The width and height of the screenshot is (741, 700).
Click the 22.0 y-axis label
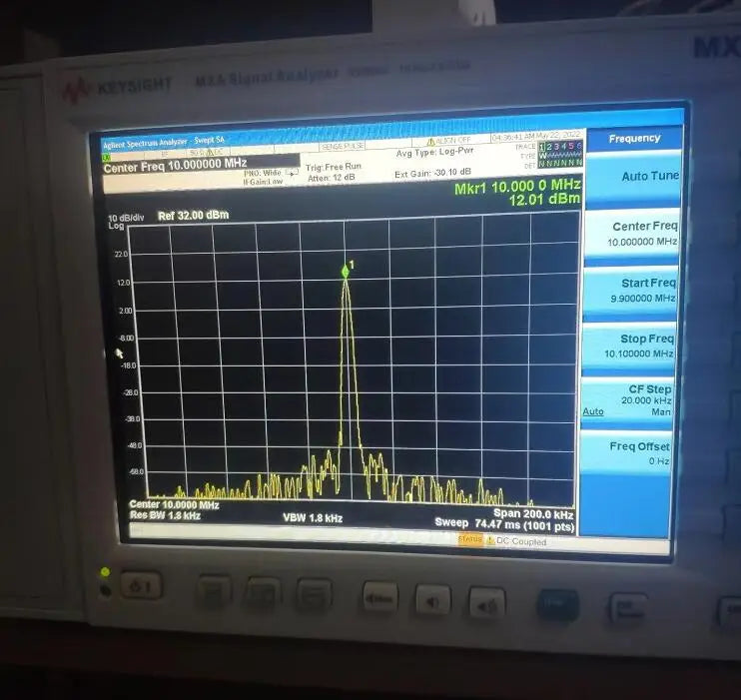121,255
